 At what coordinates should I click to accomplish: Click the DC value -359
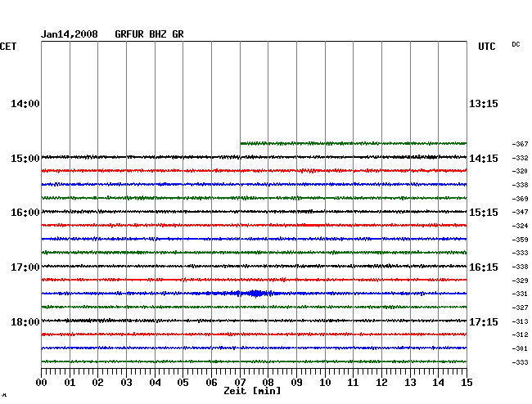point(520,240)
